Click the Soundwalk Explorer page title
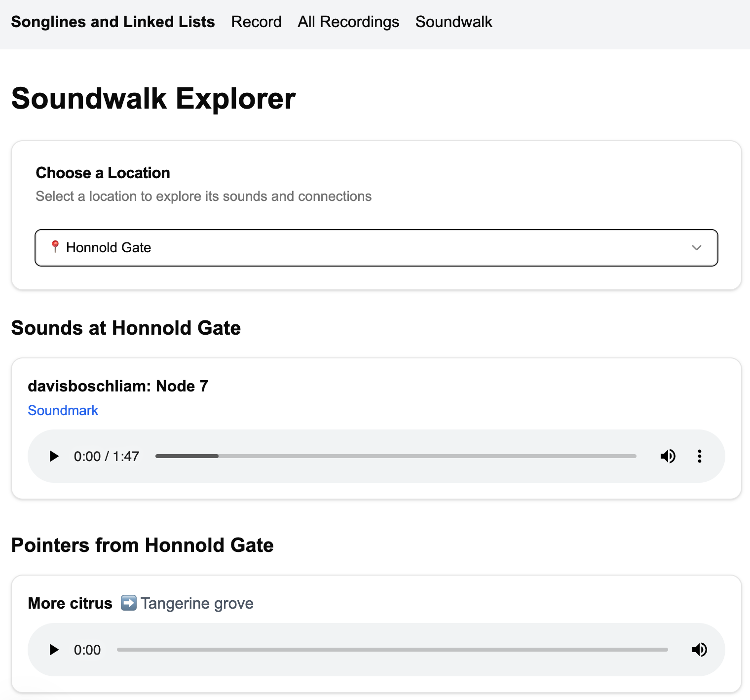Viewport: 750px width, 700px height. click(x=153, y=98)
